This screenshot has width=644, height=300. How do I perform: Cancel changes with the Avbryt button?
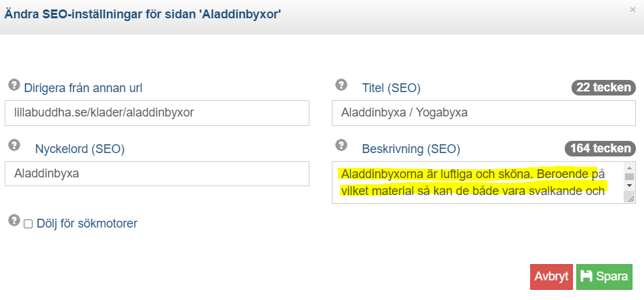pos(551,276)
